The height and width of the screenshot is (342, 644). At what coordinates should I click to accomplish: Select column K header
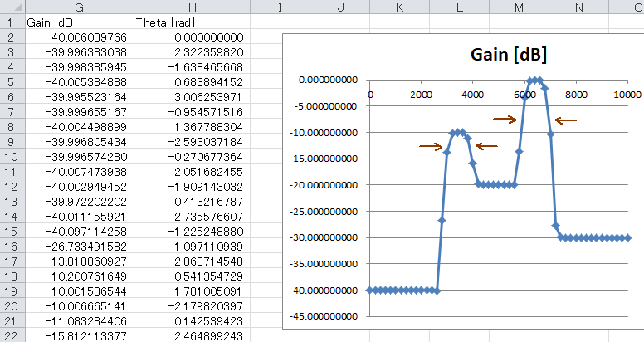coord(400,7)
